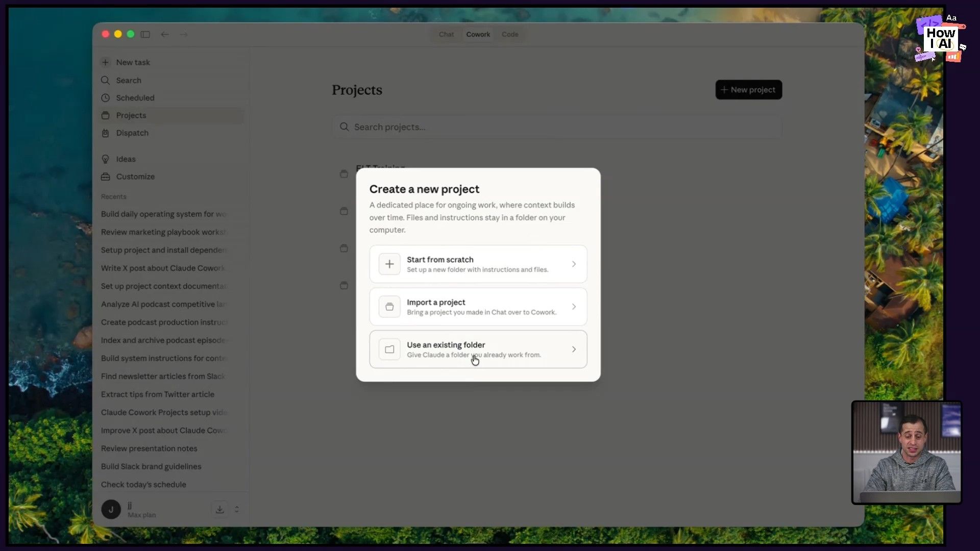
Task: Click the New project button
Action: point(748,90)
